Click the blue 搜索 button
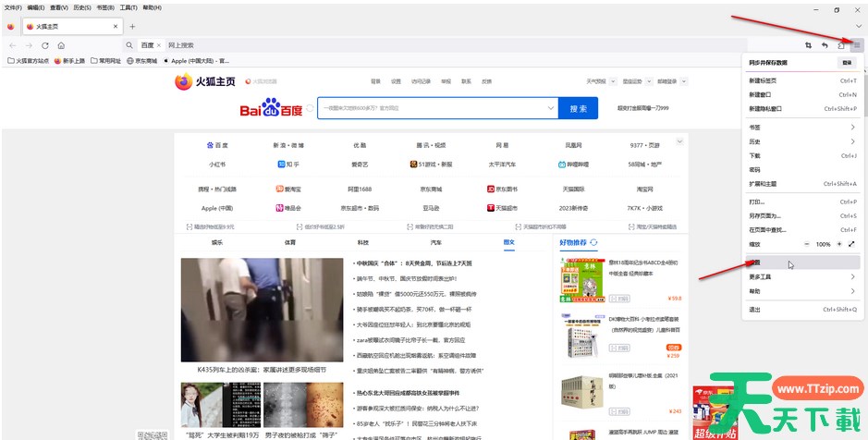 point(579,108)
